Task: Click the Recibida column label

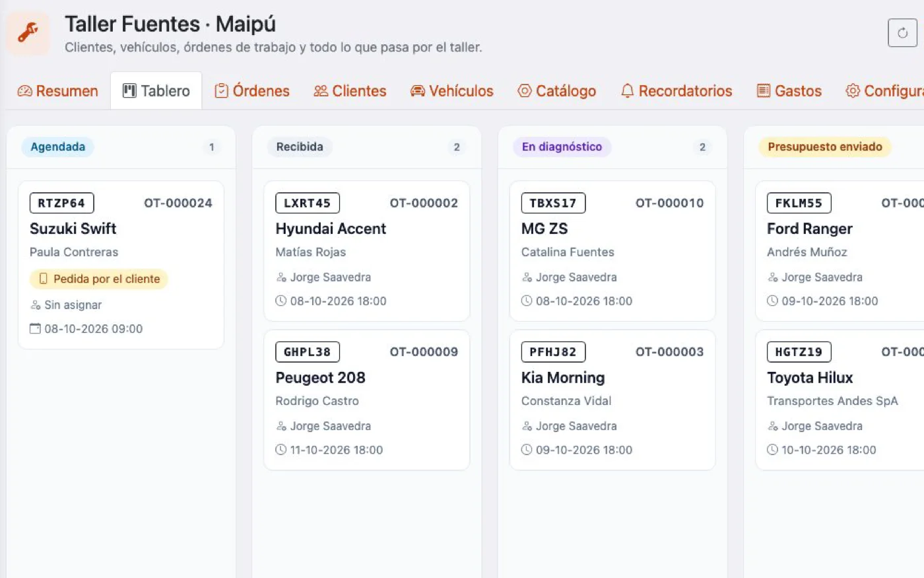Action: coord(300,147)
